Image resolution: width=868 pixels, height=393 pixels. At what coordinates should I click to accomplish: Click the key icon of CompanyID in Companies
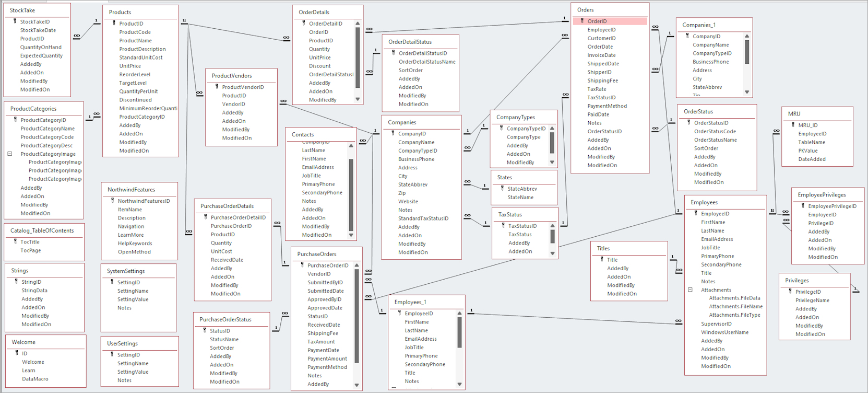[393, 133]
